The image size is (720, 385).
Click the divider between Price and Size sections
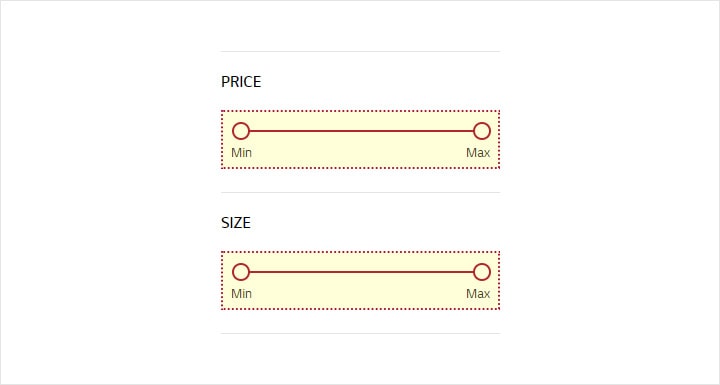point(360,192)
